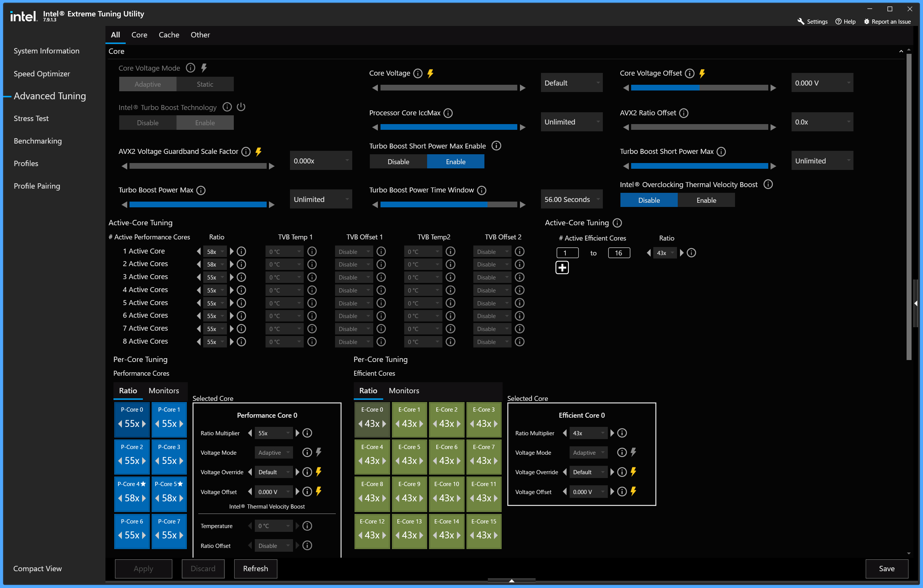923x588 pixels.
Task: Open Help from the top bar
Action: coord(845,21)
